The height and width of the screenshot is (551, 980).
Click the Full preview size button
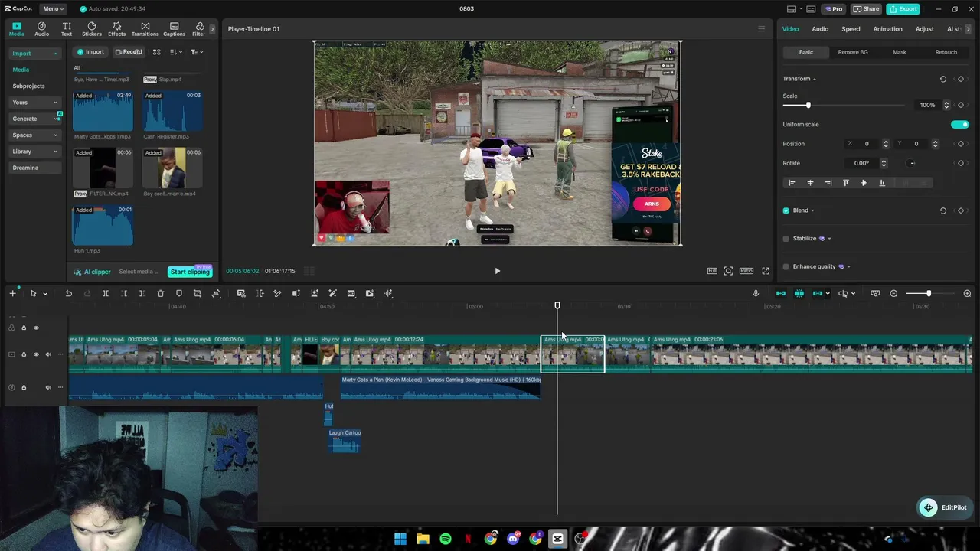[712, 271]
